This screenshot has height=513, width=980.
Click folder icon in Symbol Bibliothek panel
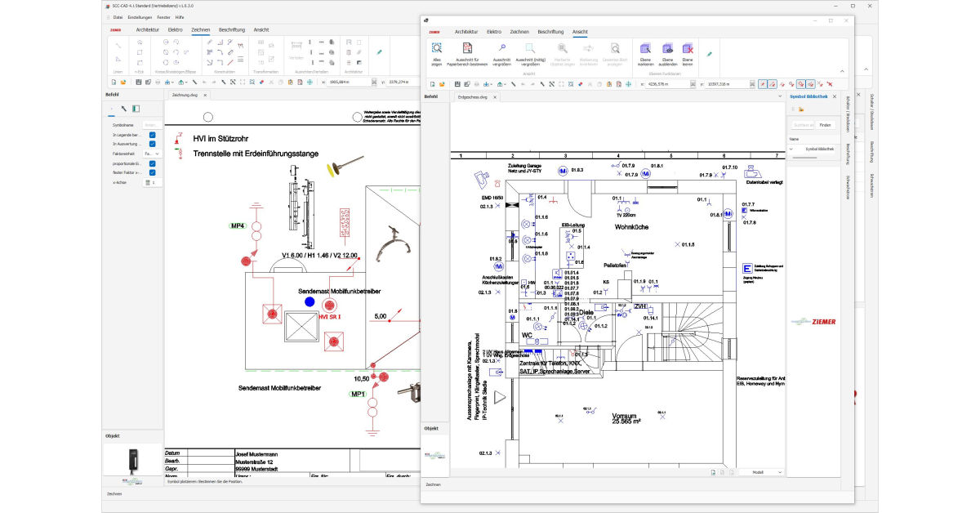tap(801, 109)
